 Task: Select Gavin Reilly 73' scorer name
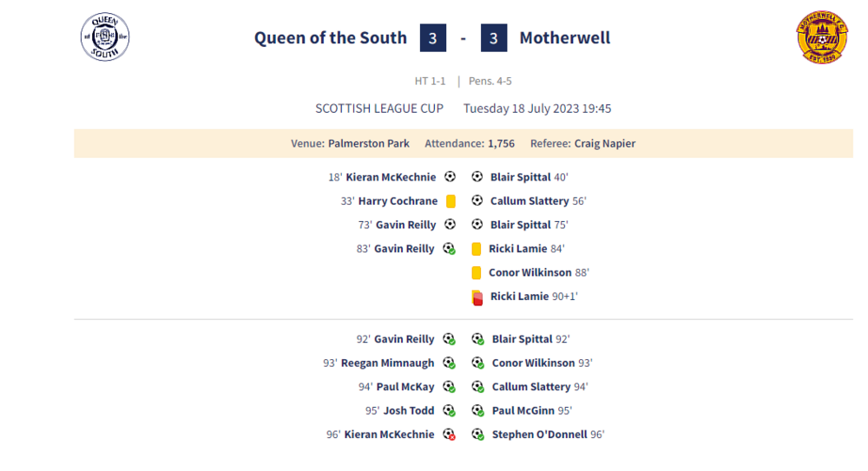[404, 225]
